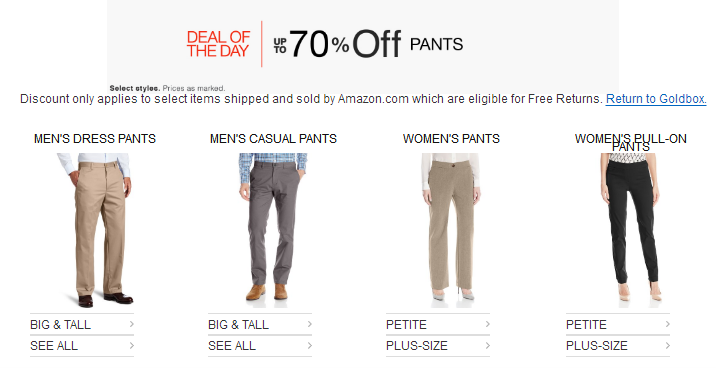Click chevron arrow beside Women's Pants Petite

(x=487, y=324)
